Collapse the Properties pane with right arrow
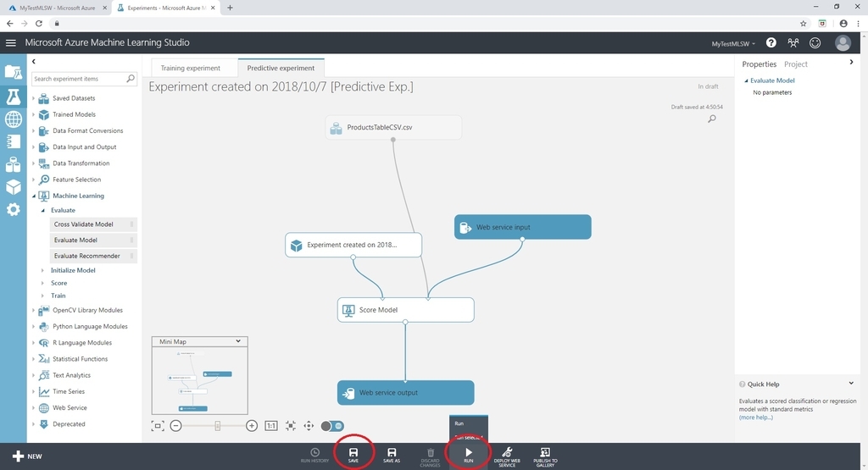The width and height of the screenshot is (868, 470). (x=851, y=63)
